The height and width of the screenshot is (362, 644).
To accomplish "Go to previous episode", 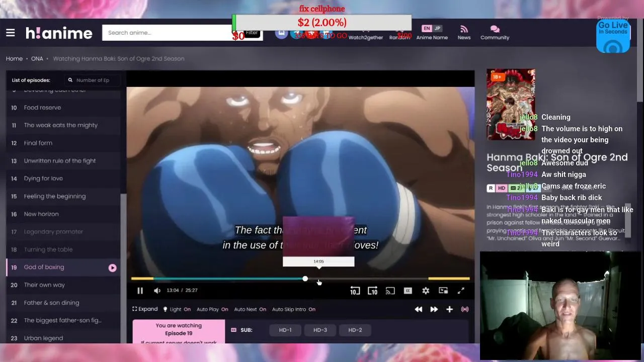I will coord(418,309).
